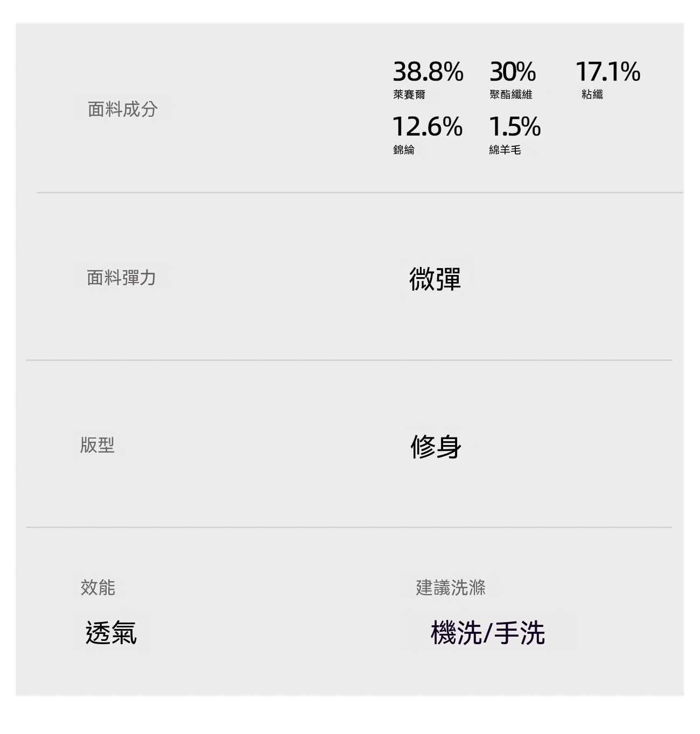
Task: Click the 綿羊毛 wool label
Action: pyautogui.click(x=505, y=150)
